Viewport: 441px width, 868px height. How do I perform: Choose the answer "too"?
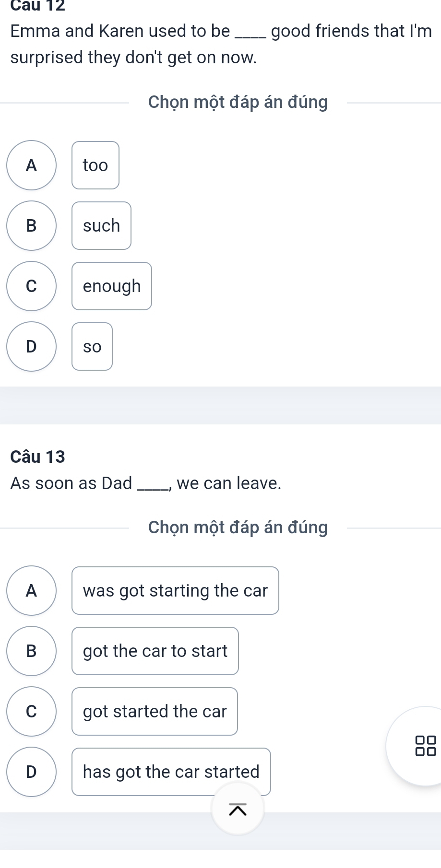[95, 165]
